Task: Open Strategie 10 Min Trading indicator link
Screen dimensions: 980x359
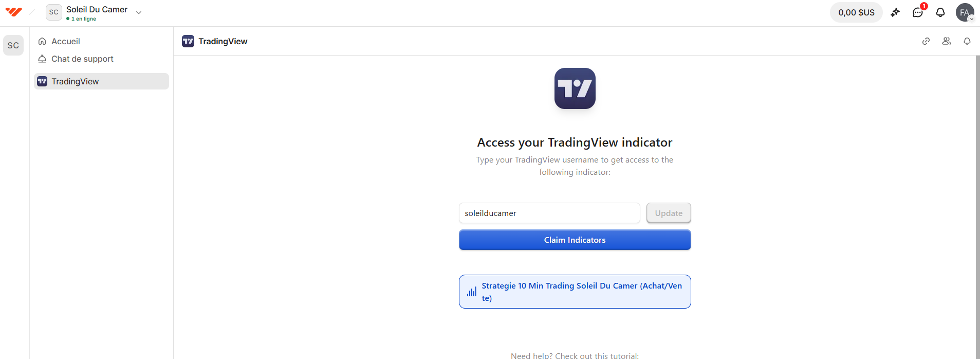Action: pyautogui.click(x=575, y=292)
